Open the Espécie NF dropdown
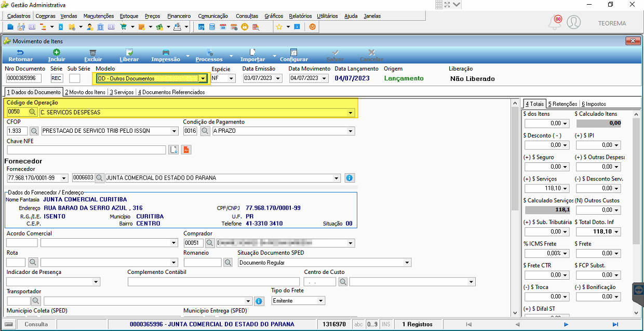644x331 pixels. tap(232, 78)
